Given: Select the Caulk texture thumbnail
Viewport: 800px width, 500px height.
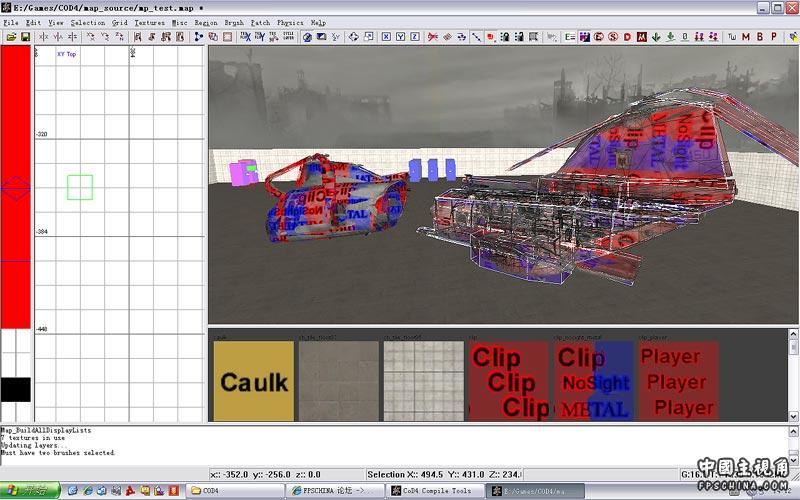Looking at the screenshot, I should (x=254, y=381).
